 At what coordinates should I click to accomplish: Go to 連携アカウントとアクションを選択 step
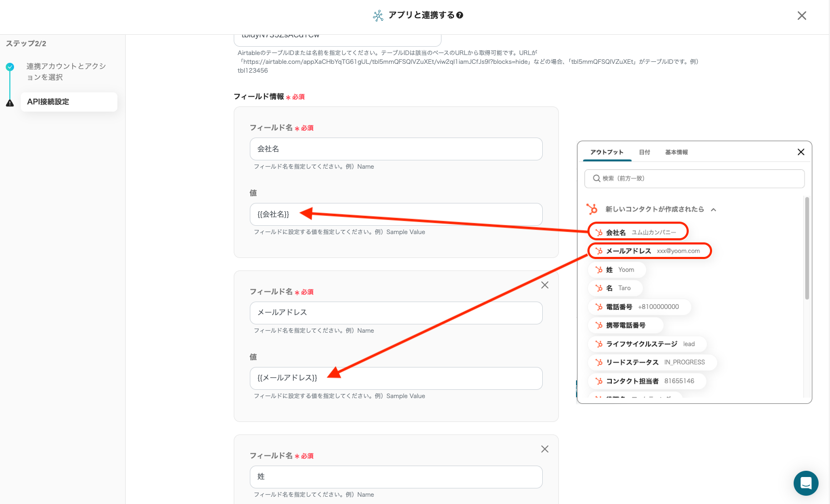click(x=66, y=72)
